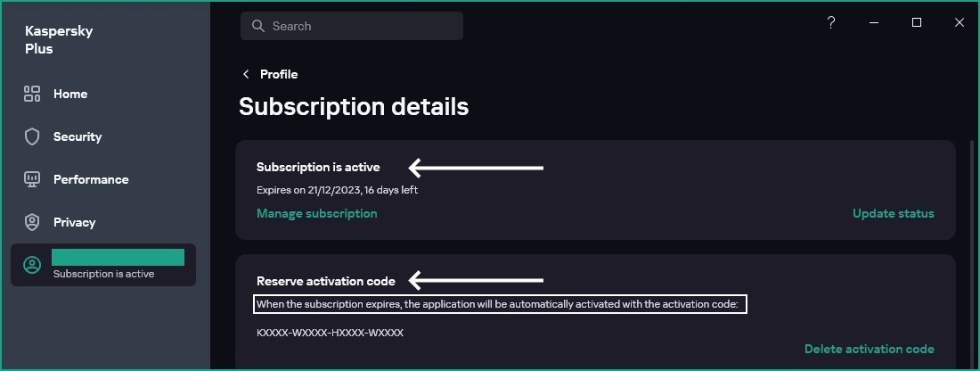Return to Profile page via breadcrumb
The image size is (980, 371).
(x=279, y=74)
